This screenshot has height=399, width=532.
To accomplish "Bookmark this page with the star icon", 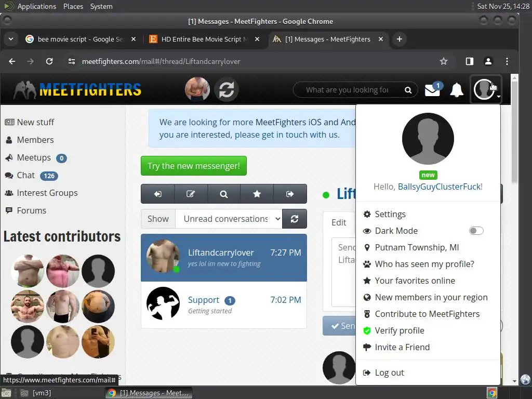I will [444, 61].
